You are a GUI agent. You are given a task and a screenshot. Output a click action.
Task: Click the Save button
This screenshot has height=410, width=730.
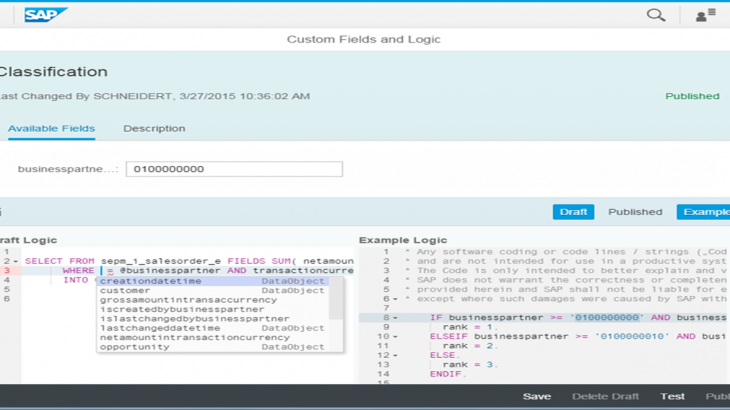(x=537, y=397)
